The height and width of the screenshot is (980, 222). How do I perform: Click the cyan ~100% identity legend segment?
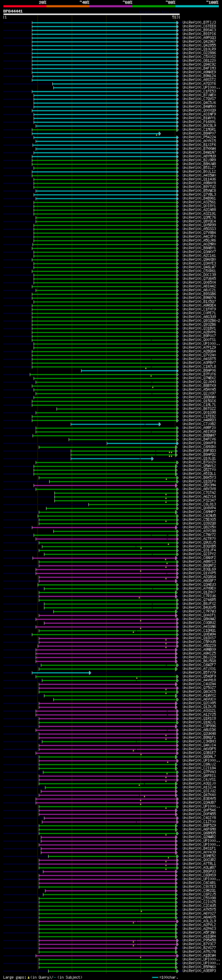click(x=197, y=6)
